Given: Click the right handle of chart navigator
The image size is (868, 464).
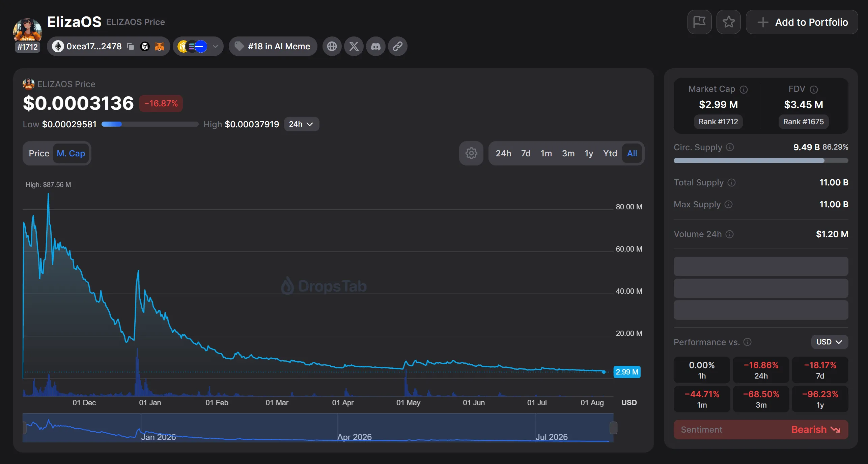Looking at the screenshot, I should tap(614, 428).
